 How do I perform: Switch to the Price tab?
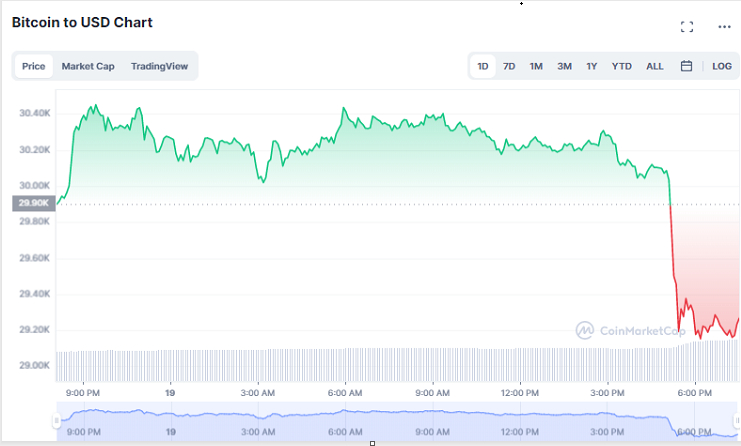pos(34,66)
